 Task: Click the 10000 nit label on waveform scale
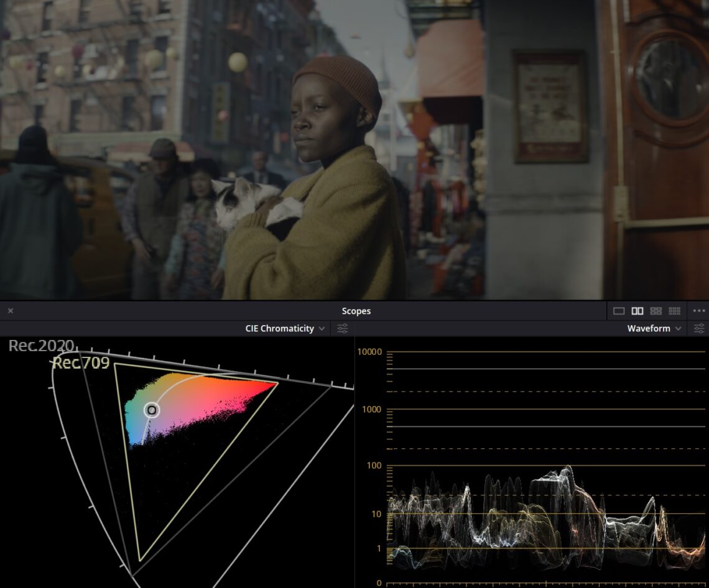tap(369, 352)
